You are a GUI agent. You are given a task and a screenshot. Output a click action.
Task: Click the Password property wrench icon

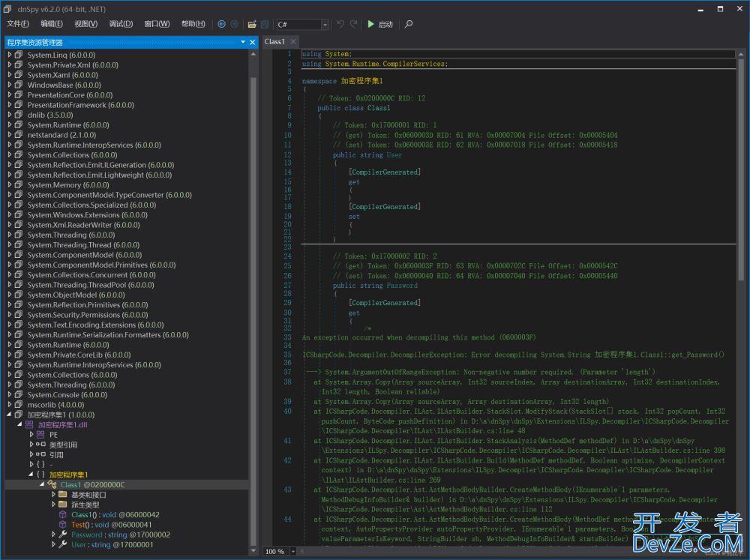pyautogui.click(x=63, y=535)
